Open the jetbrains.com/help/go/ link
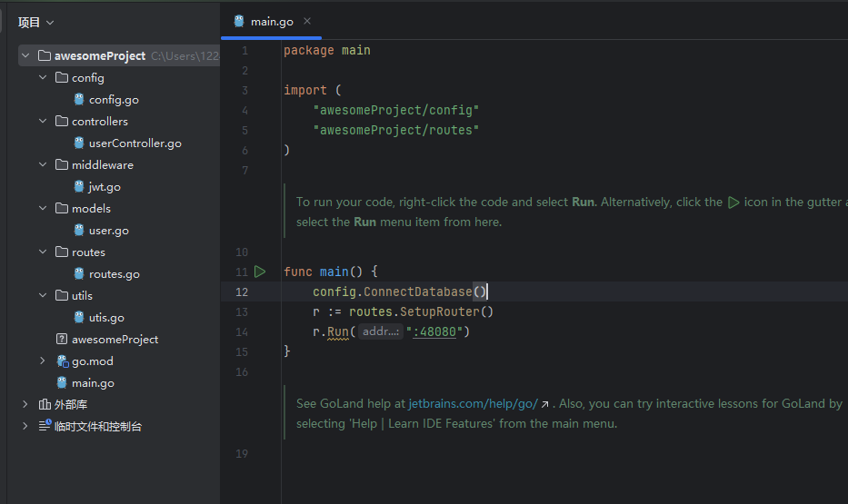Screen dimensions: 848x504 click(x=473, y=403)
